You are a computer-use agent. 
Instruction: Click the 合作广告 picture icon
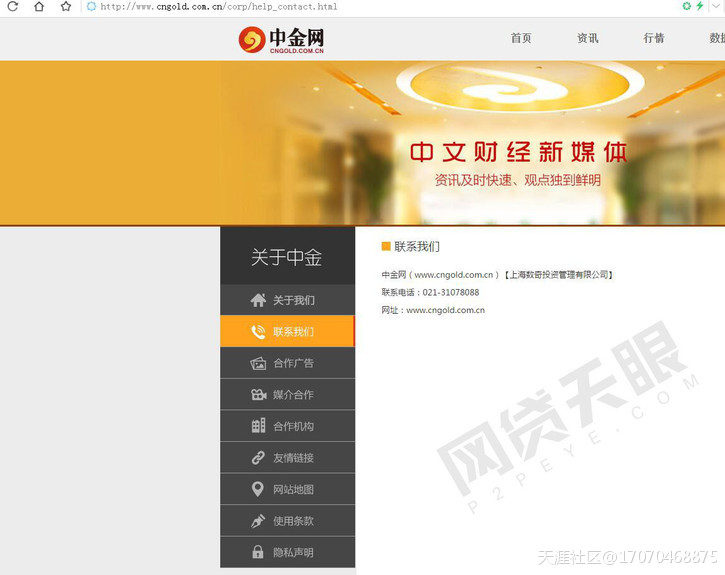click(x=258, y=363)
